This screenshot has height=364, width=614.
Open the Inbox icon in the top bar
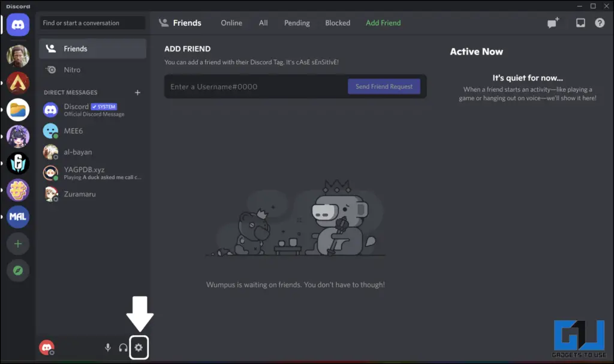point(579,22)
